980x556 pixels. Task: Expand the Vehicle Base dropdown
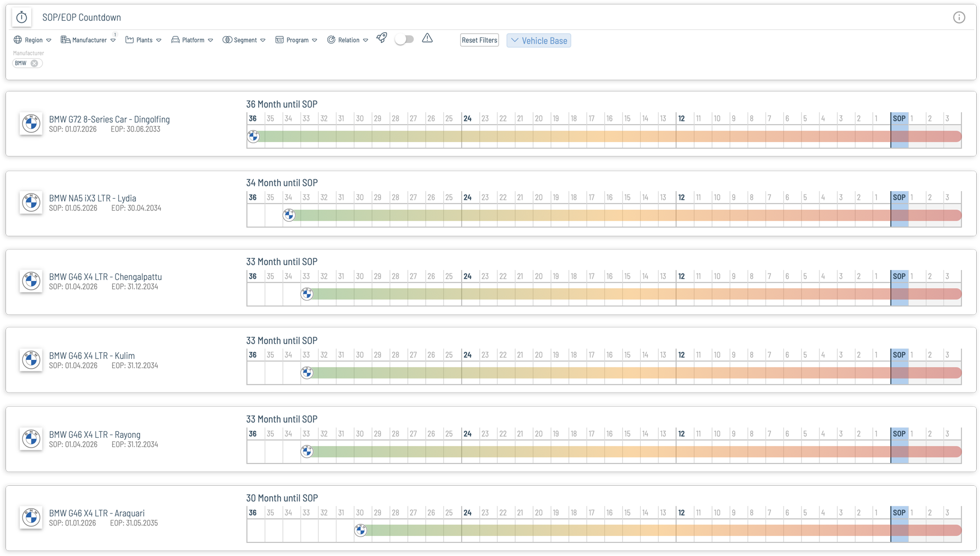coord(538,40)
